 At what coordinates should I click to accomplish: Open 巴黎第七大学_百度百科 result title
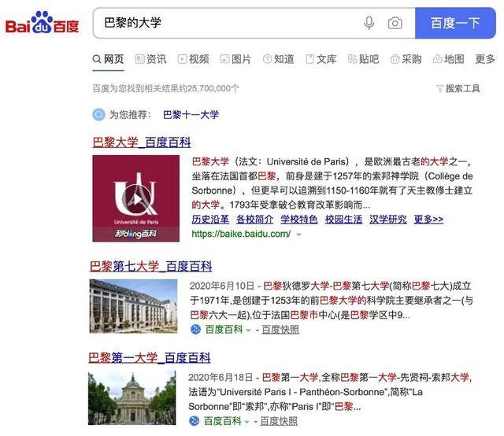(x=150, y=266)
